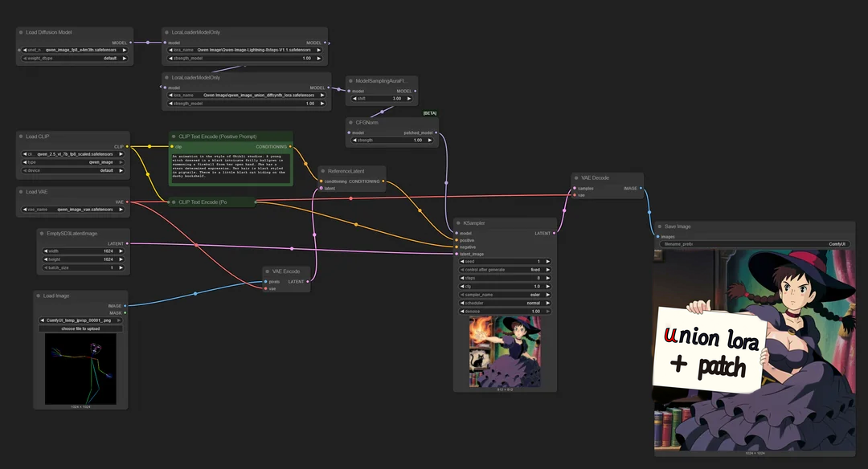The height and width of the screenshot is (469, 868).
Task: Increase ModelSamplingAuraFlow shift with right arrow
Action: click(x=409, y=99)
